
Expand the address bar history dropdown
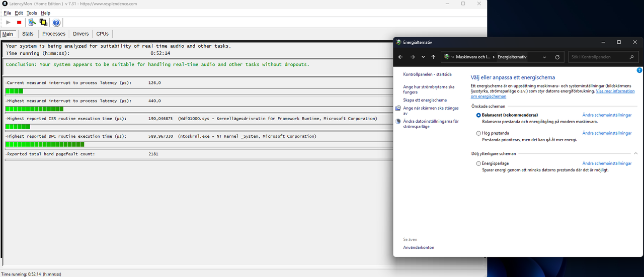pyautogui.click(x=545, y=57)
